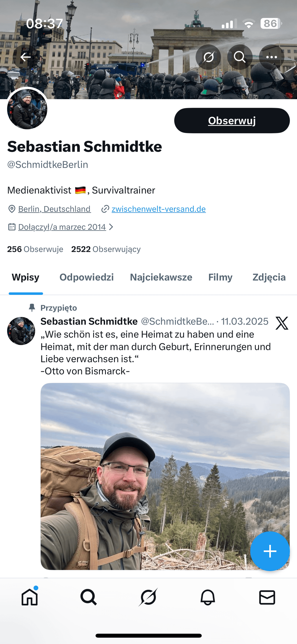Open the 2522 Obserwujący followers list

(x=106, y=249)
